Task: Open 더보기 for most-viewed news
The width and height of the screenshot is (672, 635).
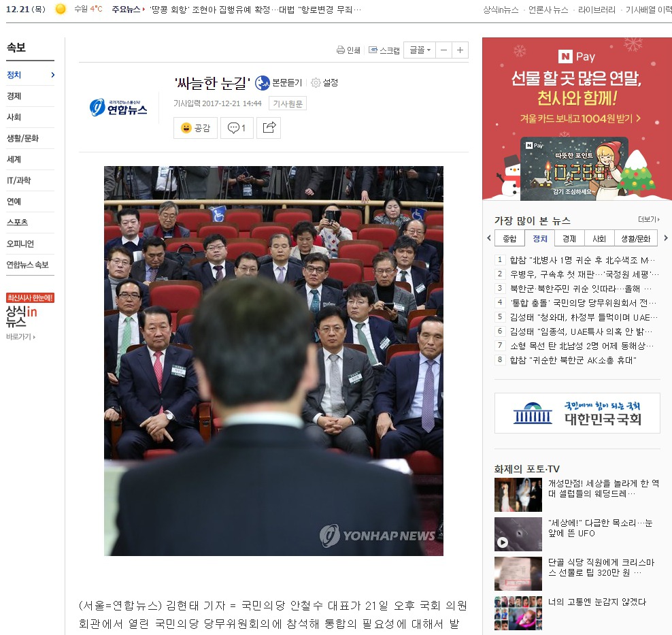Action: 648,219
